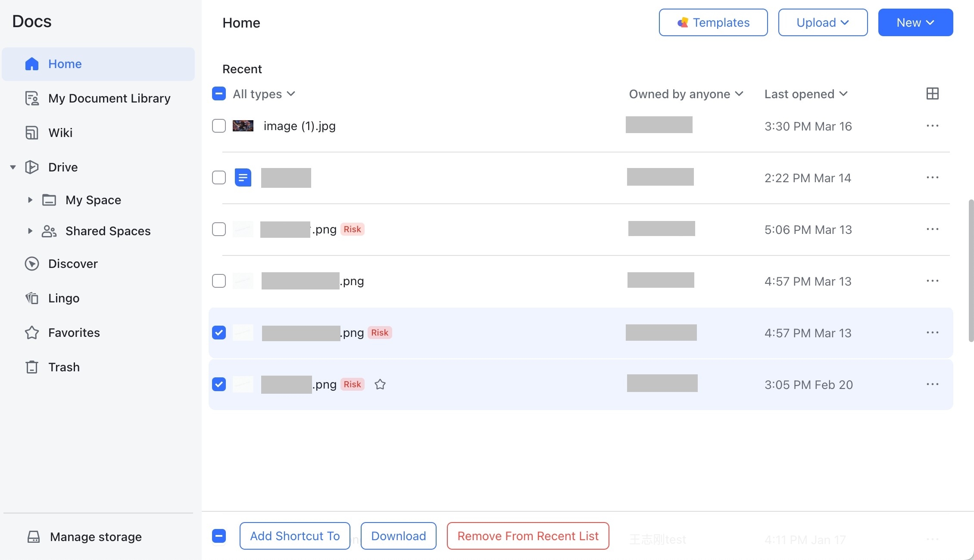Screen dimensions: 974x560
Task: Click the Favorites star icon in sidebar
Action: [x=32, y=333]
